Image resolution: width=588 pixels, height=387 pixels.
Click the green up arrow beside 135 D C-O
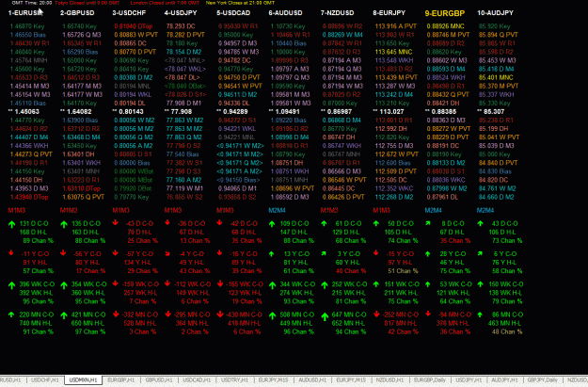tap(64, 224)
